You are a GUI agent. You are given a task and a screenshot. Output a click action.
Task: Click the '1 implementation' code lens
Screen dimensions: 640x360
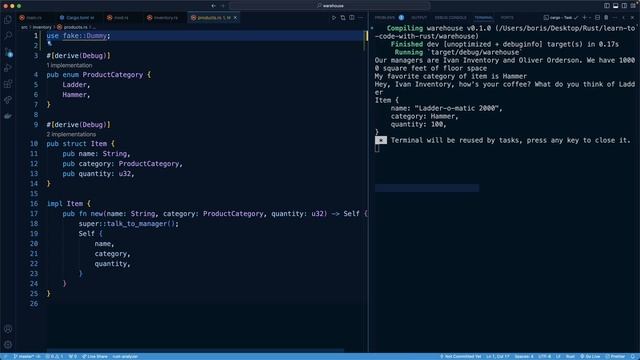[69, 65]
